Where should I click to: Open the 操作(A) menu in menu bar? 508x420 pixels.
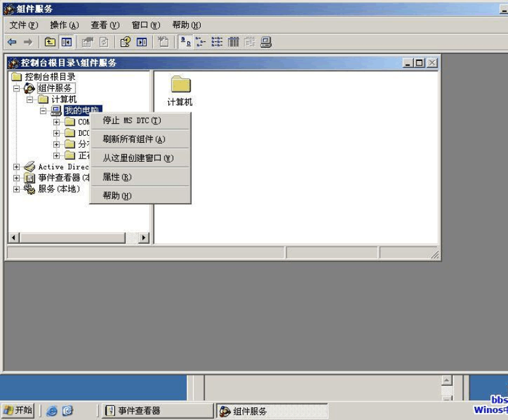(64, 25)
